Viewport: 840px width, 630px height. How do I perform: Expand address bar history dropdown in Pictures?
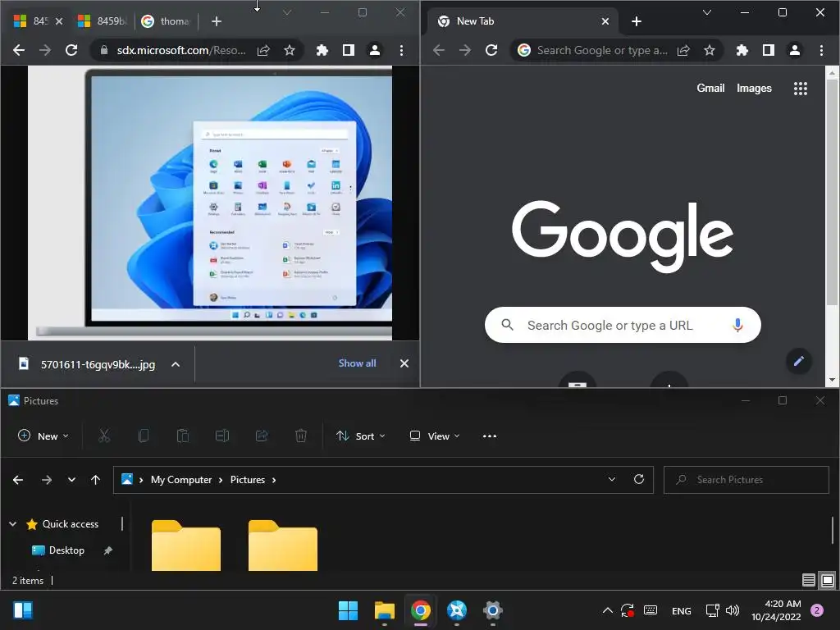pyautogui.click(x=612, y=479)
